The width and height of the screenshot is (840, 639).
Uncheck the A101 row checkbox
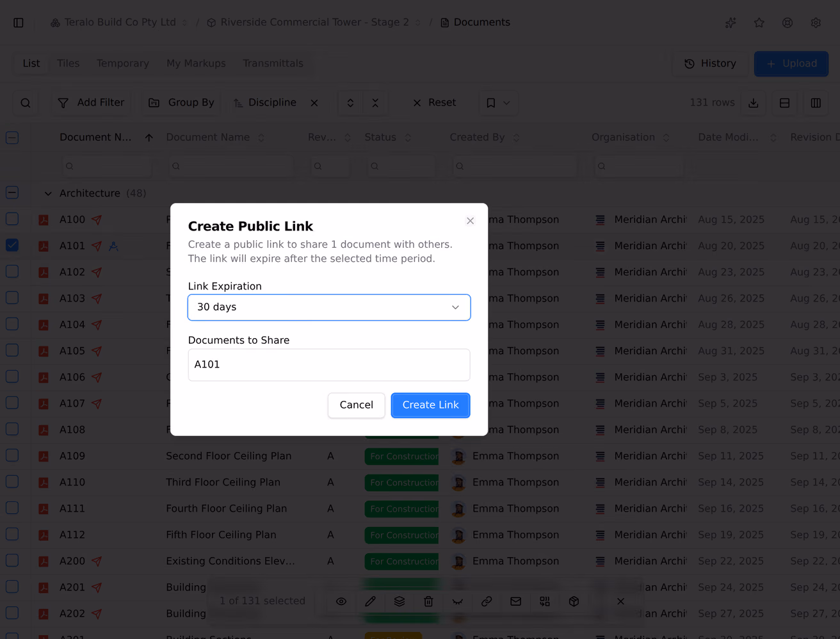[12, 245]
